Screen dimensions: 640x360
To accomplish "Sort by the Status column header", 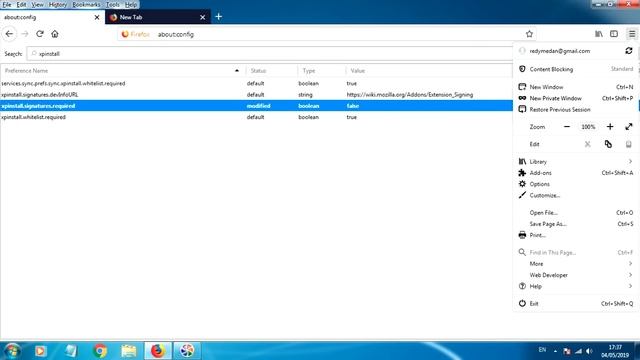I will click(272, 71).
